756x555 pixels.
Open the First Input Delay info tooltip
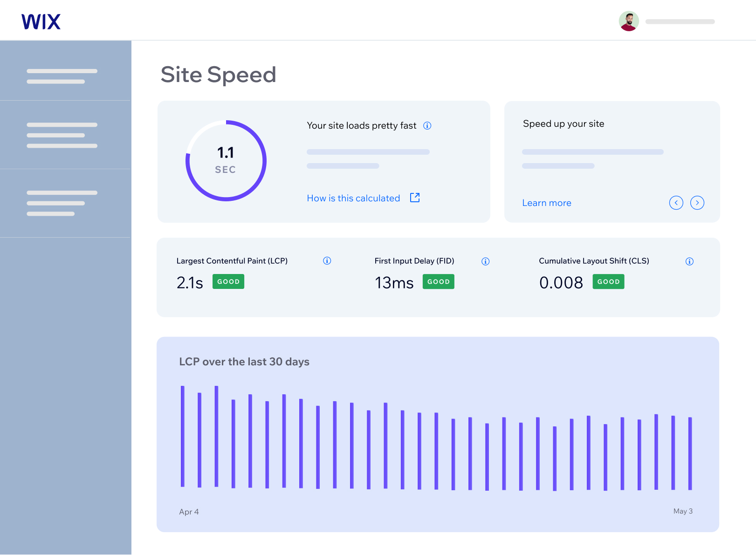point(485,261)
